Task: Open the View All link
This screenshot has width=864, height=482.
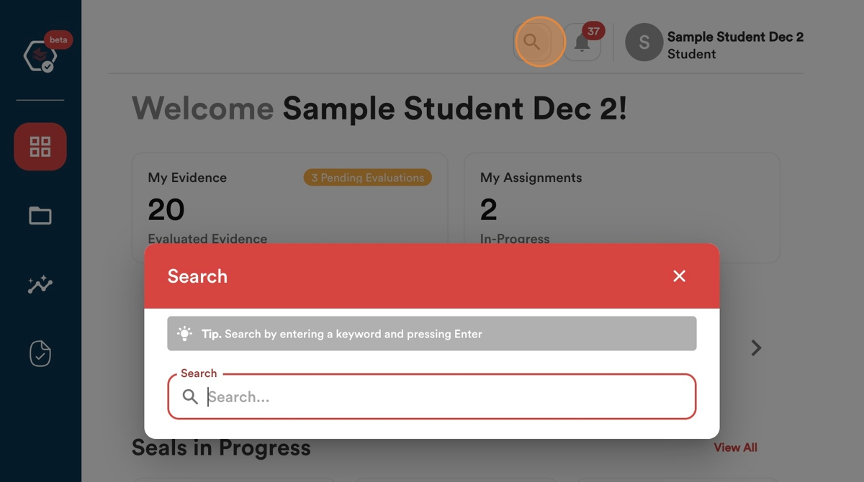Action: 736,447
